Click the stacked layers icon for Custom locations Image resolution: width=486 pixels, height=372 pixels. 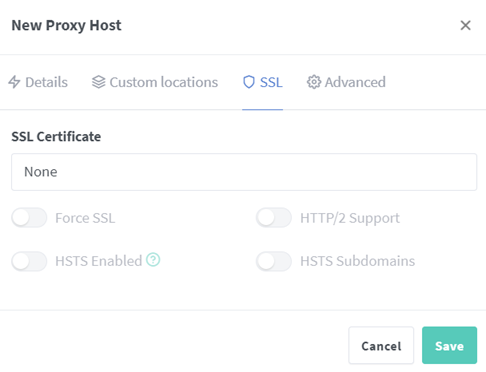(99, 82)
